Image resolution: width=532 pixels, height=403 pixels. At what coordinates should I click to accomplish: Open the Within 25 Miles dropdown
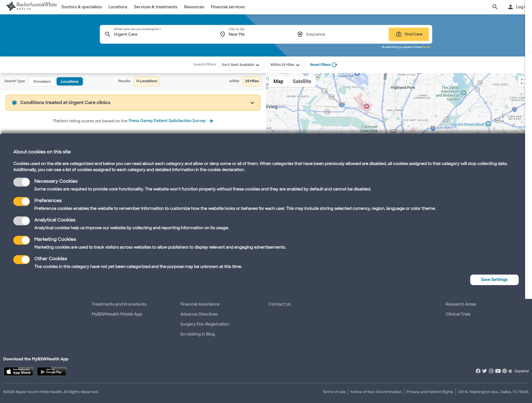(x=285, y=65)
